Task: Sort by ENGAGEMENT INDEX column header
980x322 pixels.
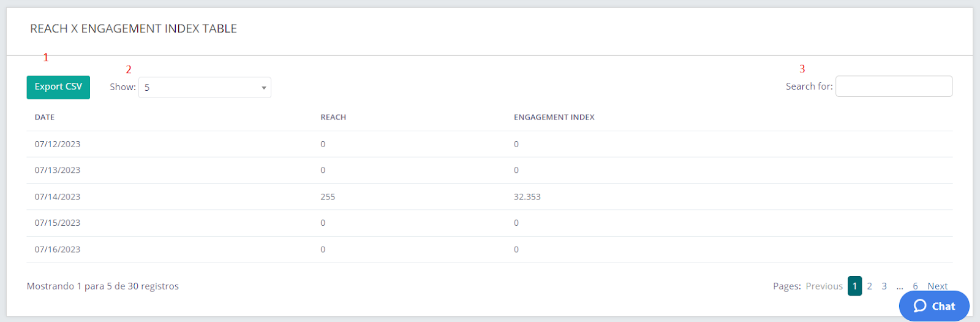Action: (554, 117)
